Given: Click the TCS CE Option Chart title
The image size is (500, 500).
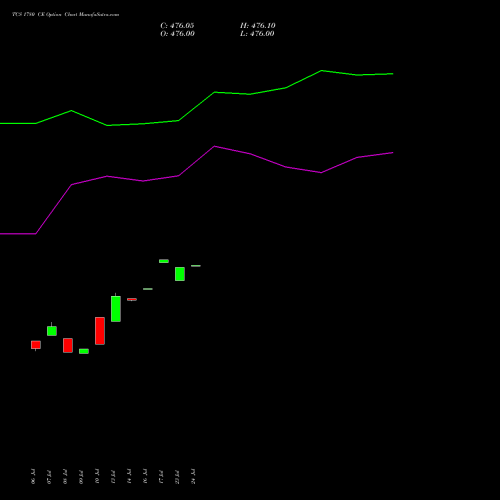Looking at the screenshot, I should (x=65, y=15).
